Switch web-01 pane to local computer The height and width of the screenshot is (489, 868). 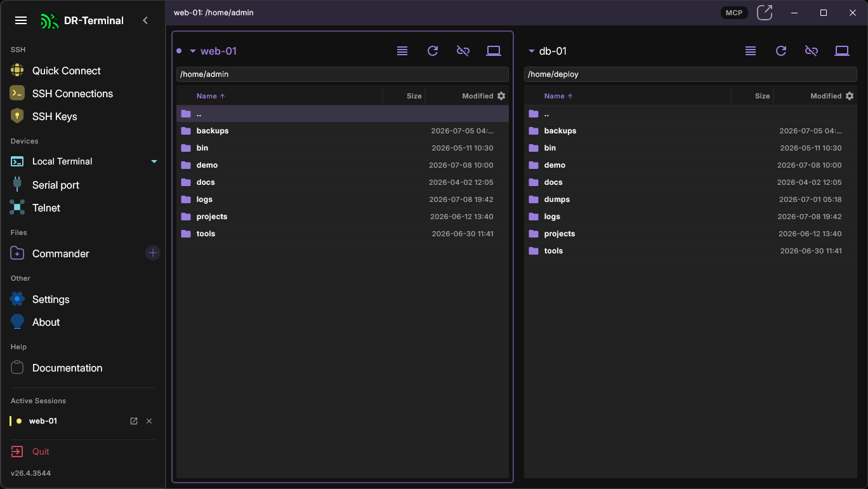pos(494,51)
